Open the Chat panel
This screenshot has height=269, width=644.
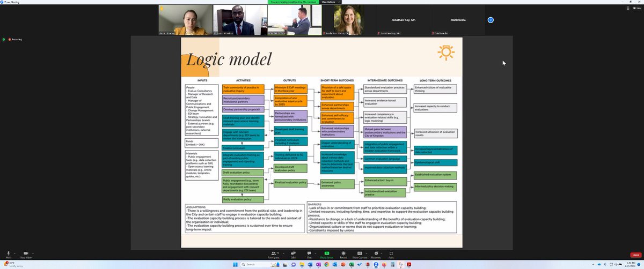(309, 254)
